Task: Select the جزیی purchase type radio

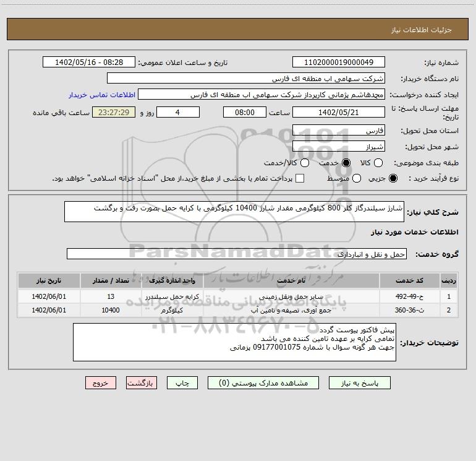Action: coord(393,178)
